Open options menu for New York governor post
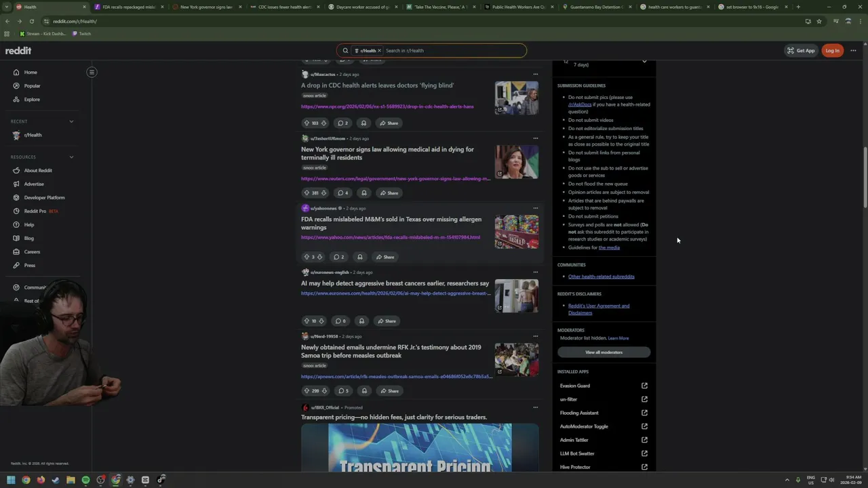The height and width of the screenshot is (488, 868). pos(535,138)
